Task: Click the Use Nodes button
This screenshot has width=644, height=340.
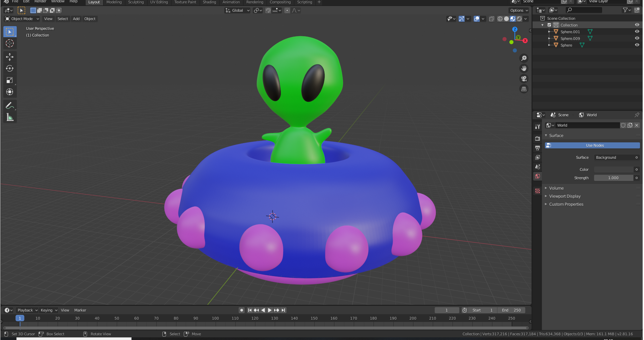Action: [x=595, y=145]
